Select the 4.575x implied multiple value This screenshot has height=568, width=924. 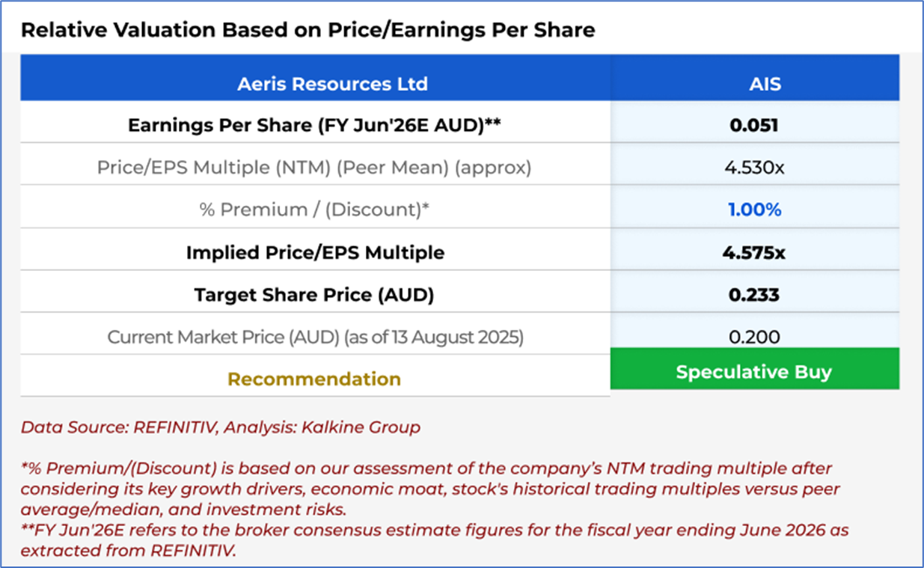coord(754,252)
